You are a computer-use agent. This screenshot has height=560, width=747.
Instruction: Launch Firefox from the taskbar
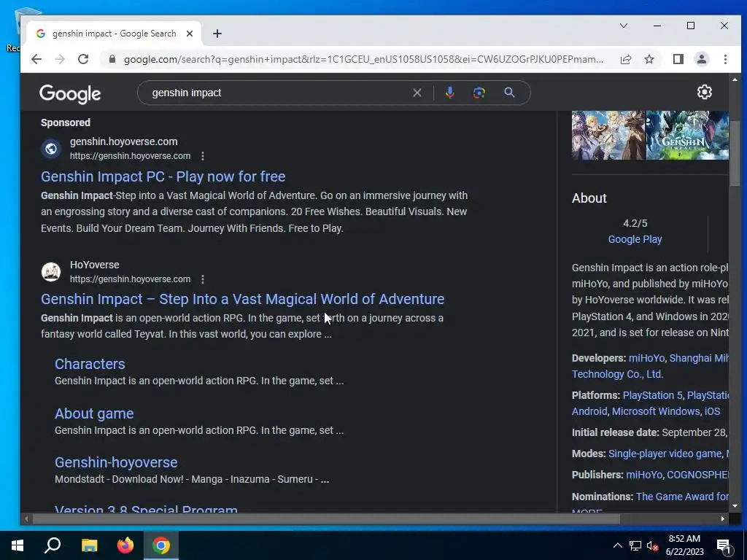[125, 545]
